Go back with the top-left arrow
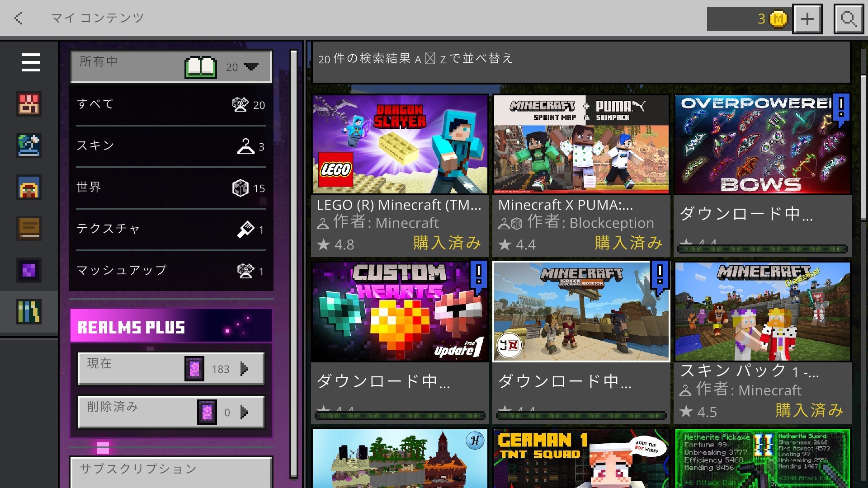 (x=19, y=18)
